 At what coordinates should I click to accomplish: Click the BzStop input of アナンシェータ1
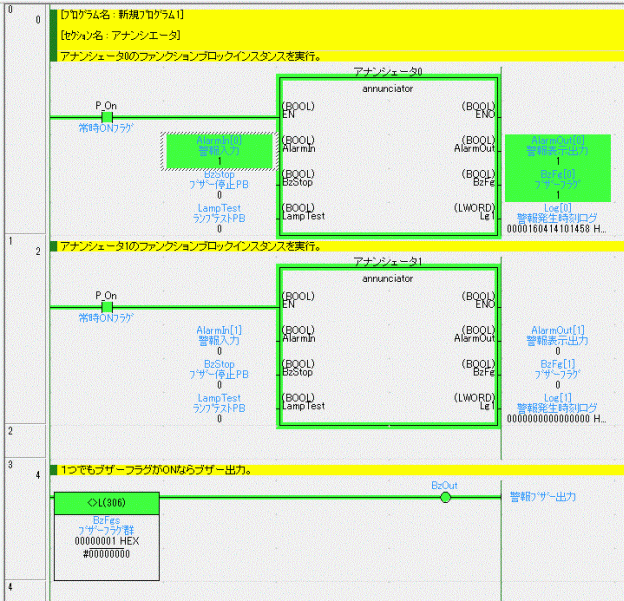pos(219,374)
